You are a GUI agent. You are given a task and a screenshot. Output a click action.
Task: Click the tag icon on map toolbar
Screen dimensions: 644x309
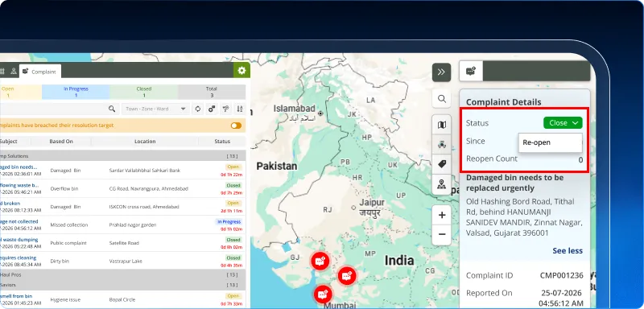click(441, 164)
